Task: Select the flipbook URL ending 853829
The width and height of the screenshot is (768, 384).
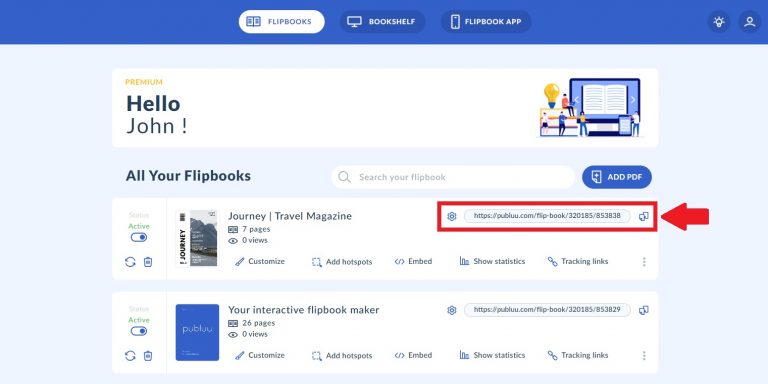Action: (x=547, y=310)
